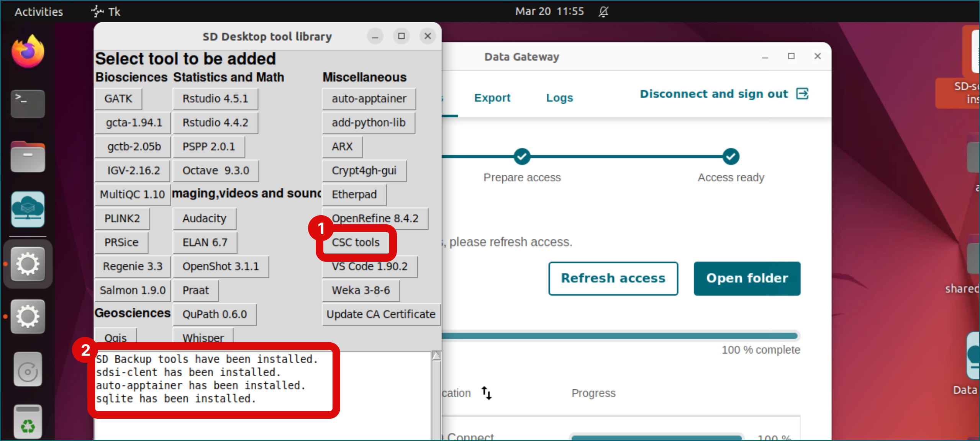Switch to the Logs tab
This screenshot has height=441, width=980.
[559, 98]
